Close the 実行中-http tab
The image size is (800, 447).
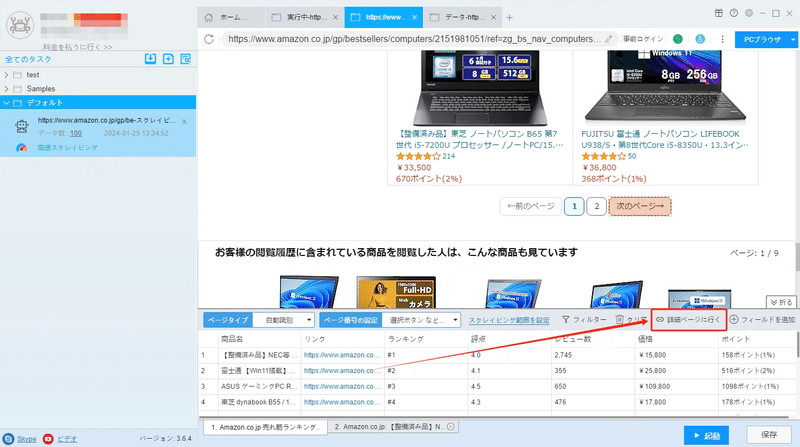point(335,17)
